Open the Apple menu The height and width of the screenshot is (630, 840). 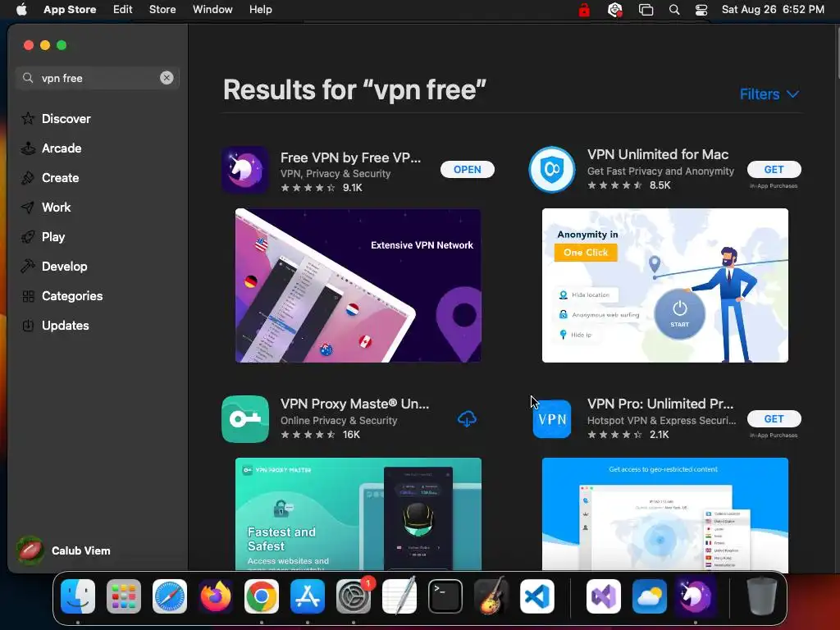[21, 10]
